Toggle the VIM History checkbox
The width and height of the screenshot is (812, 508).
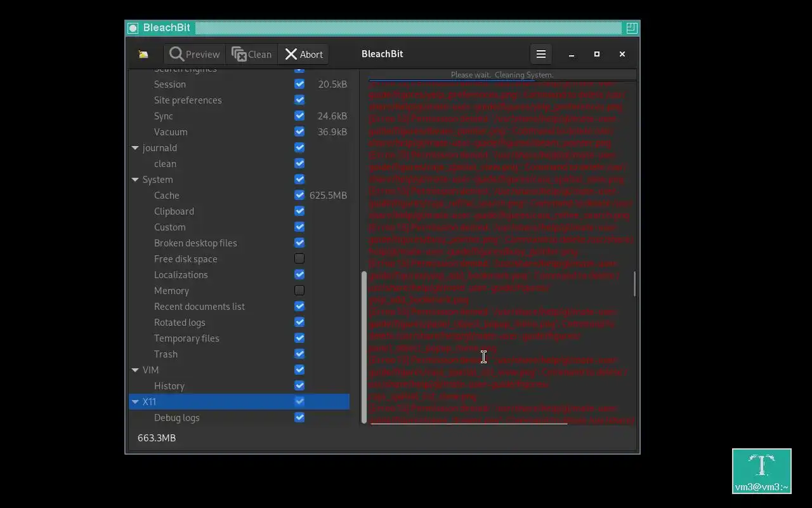pos(299,386)
